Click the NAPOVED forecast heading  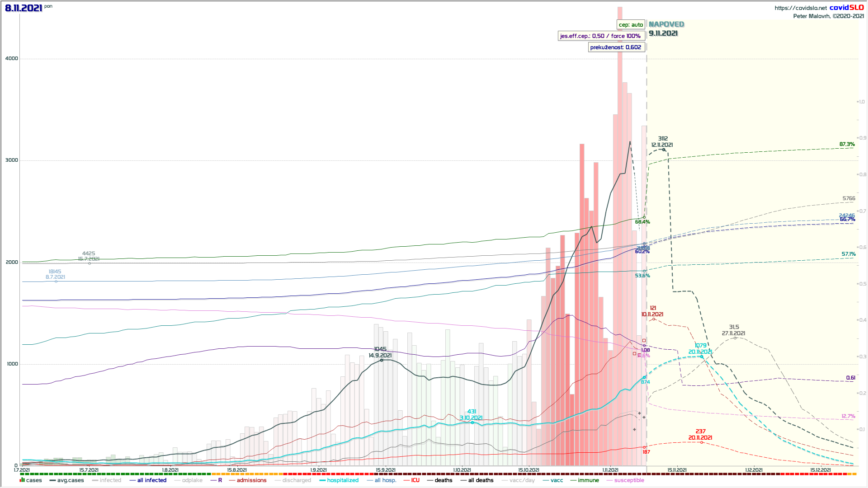[666, 24]
